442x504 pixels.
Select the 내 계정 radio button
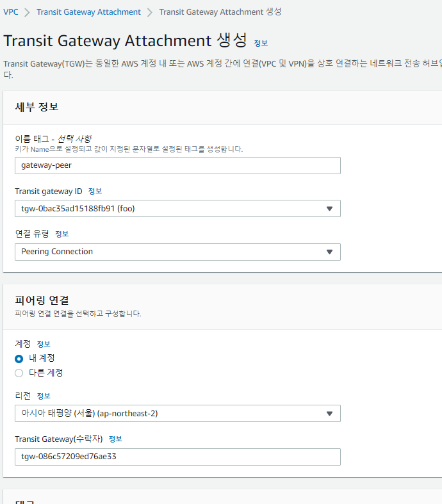19,359
